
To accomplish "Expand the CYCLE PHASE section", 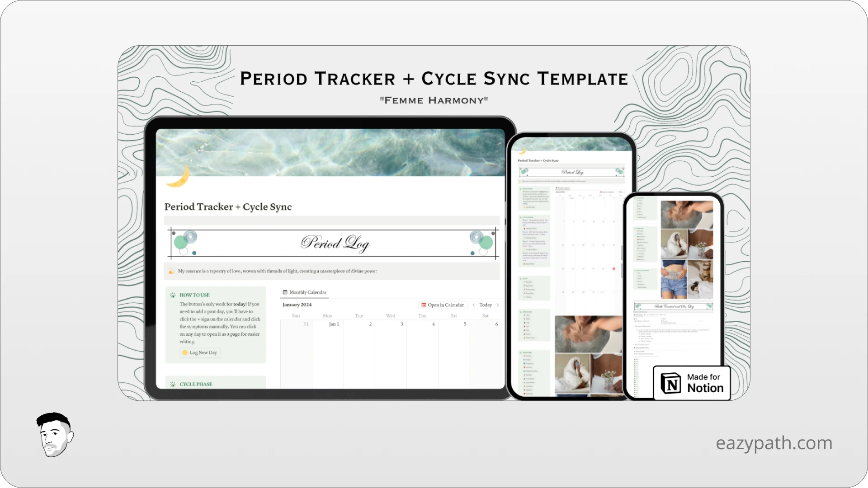I will [x=196, y=384].
